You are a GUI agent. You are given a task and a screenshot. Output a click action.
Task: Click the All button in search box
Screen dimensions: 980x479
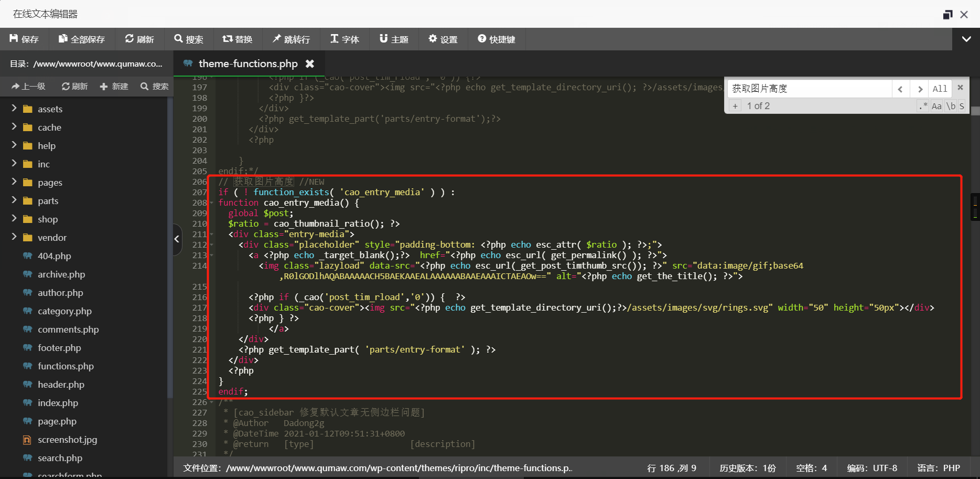click(x=940, y=89)
